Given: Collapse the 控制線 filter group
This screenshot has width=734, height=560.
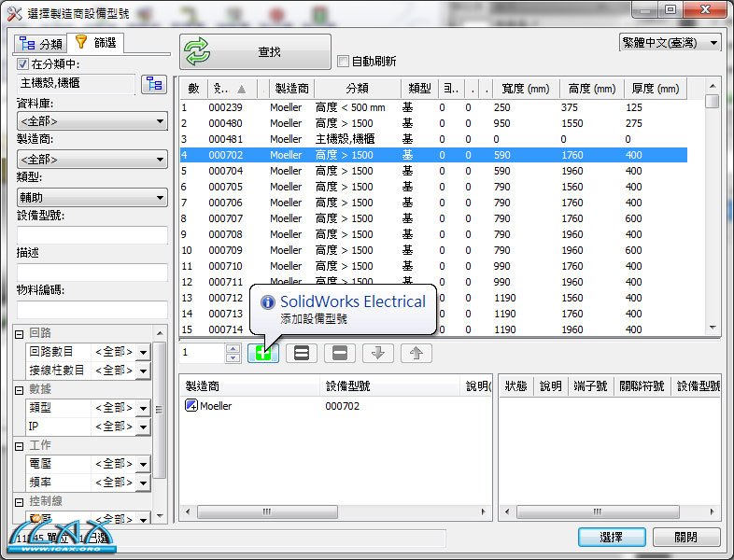Looking at the screenshot, I should [x=20, y=502].
